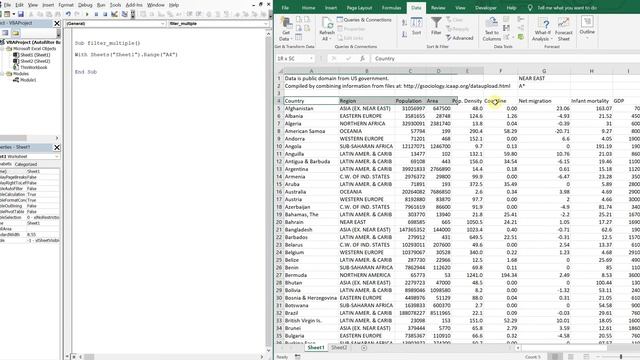Image resolution: width=640 pixels, height=360 pixels.
Task: Click Project Explorer icon in VBA toolbar
Action: click(x=124, y=14)
